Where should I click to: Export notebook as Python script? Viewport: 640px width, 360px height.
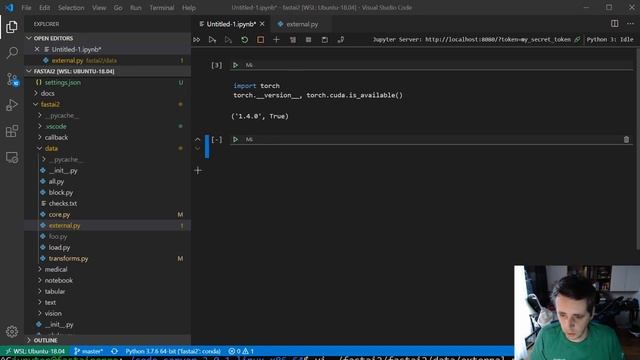click(340, 40)
